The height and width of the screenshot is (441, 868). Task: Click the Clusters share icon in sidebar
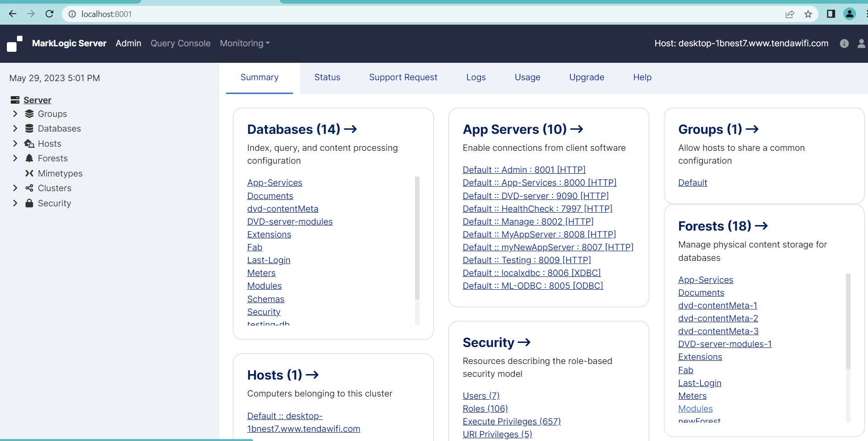click(x=29, y=188)
